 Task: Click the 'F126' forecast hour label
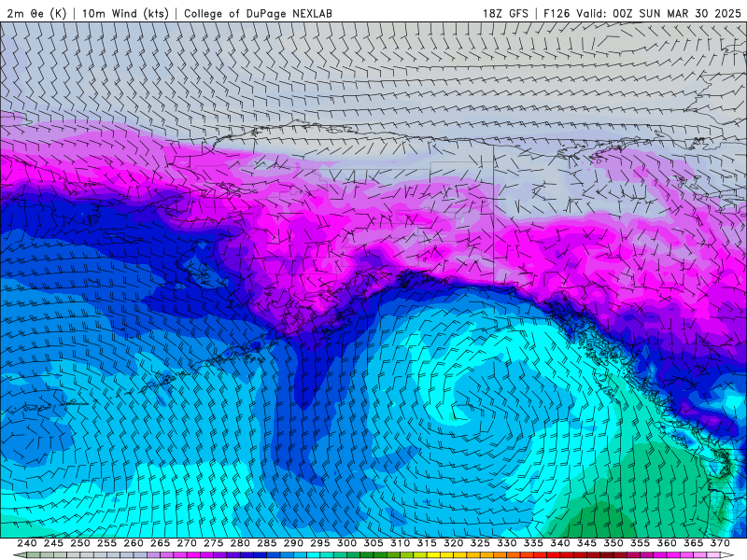click(557, 13)
